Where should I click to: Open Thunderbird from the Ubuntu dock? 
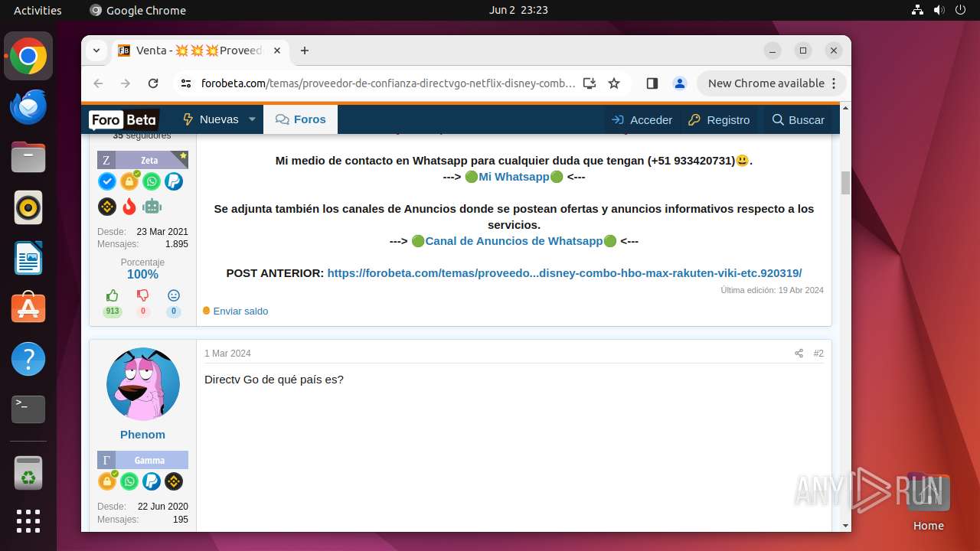coord(28,106)
